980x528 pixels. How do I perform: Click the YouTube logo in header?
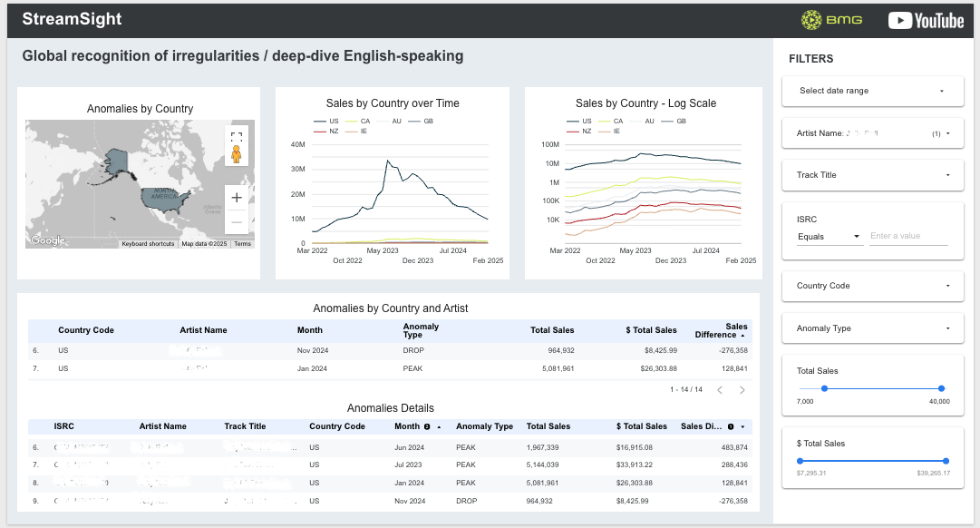click(926, 20)
